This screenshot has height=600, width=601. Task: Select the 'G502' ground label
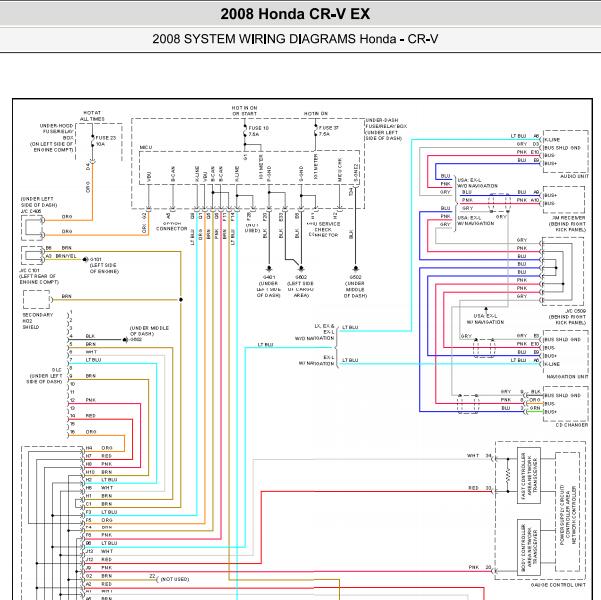(355, 277)
